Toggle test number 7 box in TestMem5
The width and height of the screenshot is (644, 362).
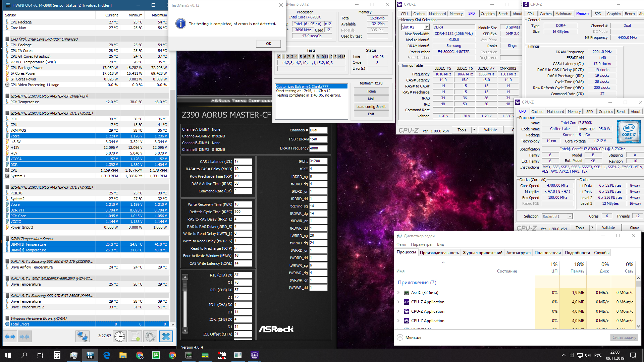tap(309, 57)
